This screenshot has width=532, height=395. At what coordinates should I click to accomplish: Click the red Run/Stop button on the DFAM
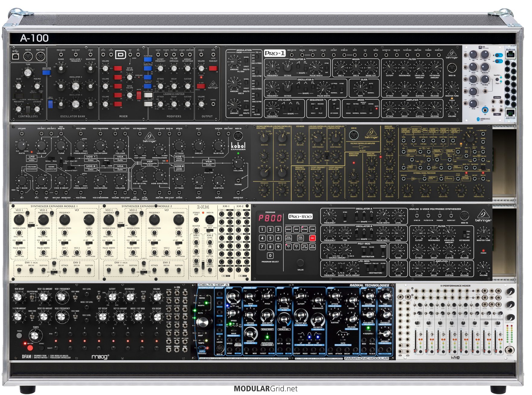pyautogui.click(x=30, y=348)
